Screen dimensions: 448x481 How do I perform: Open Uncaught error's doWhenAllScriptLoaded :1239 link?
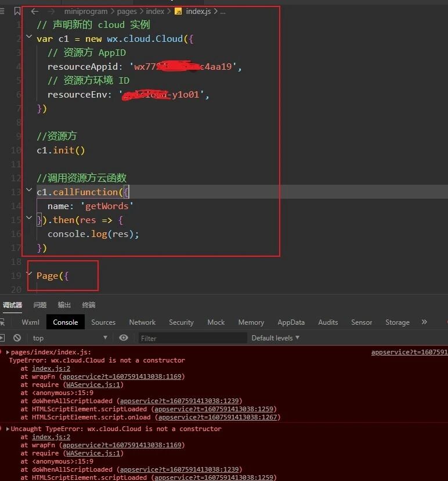click(x=179, y=469)
